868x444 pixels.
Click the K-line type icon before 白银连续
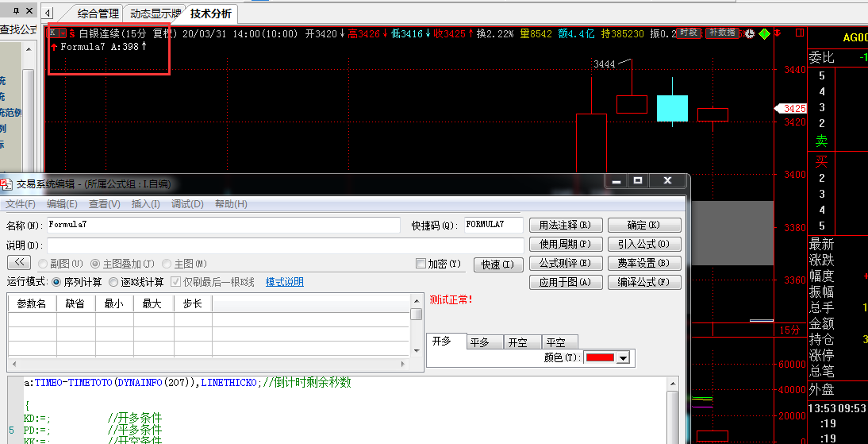pos(52,33)
